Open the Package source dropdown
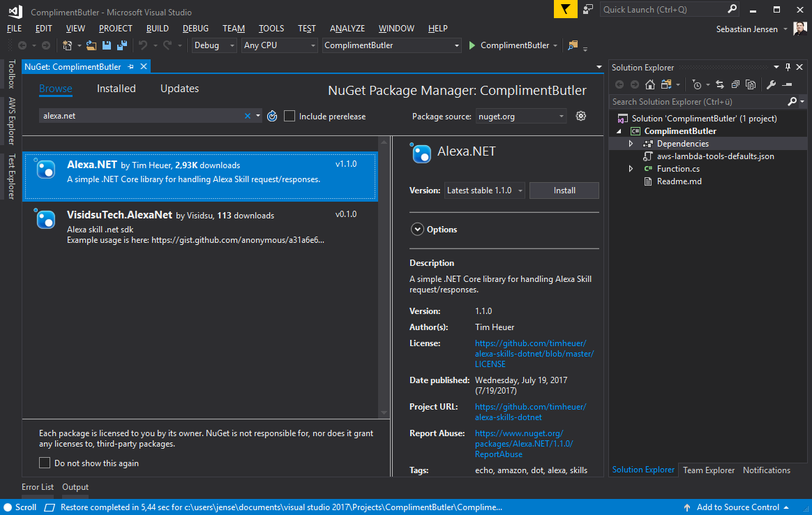 point(520,116)
